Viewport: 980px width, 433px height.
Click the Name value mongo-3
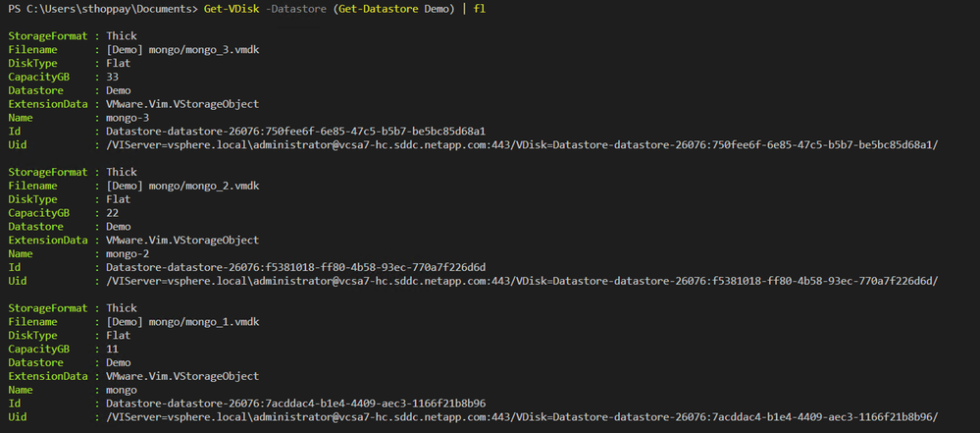point(129,117)
